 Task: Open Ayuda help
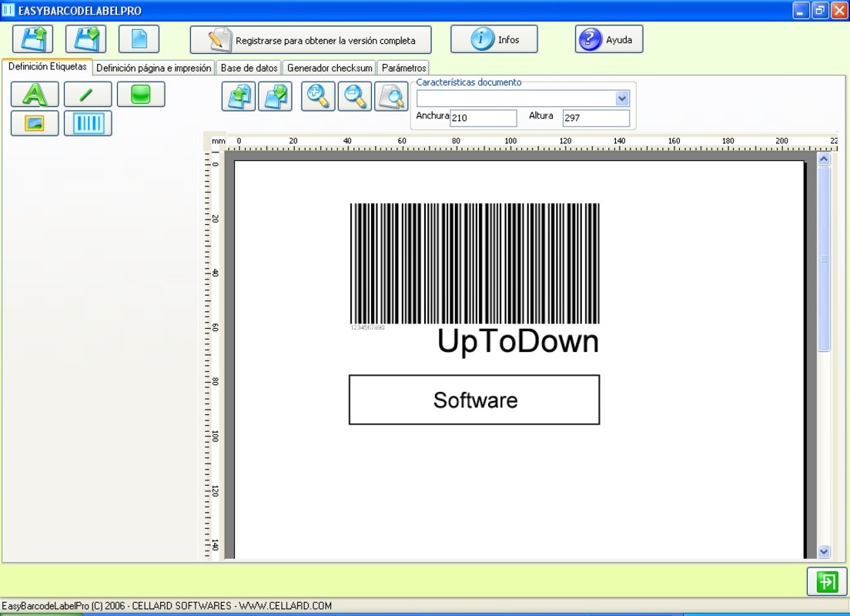click(x=609, y=39)
